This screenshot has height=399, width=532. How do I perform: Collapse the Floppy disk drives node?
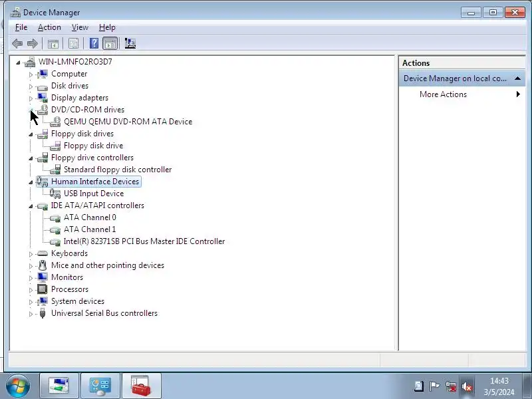[31, 134]
